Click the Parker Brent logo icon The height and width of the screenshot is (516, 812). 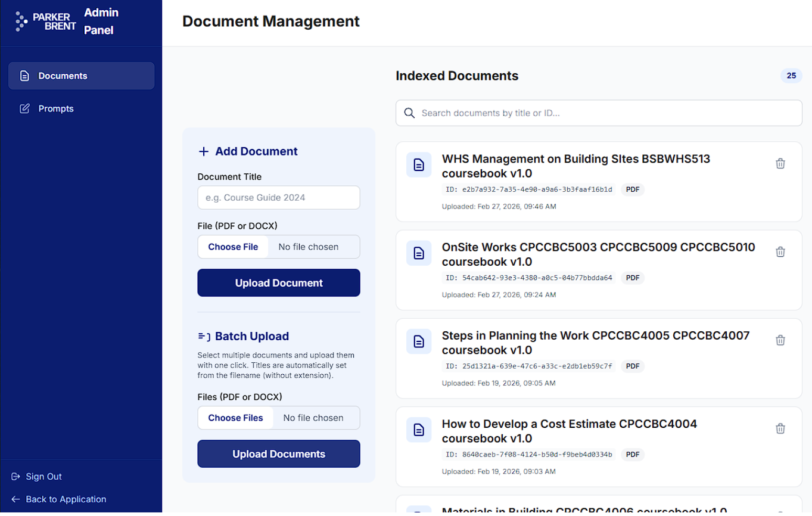(21, 21)
